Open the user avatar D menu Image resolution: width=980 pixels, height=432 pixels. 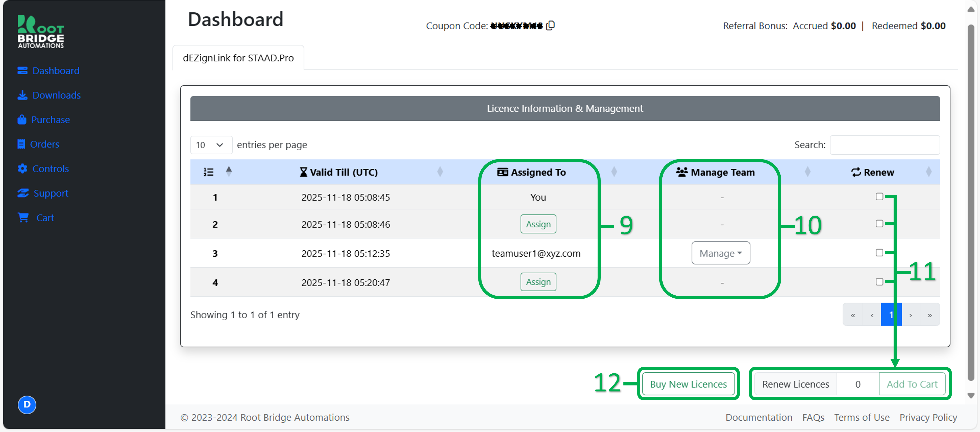point(27,405)
